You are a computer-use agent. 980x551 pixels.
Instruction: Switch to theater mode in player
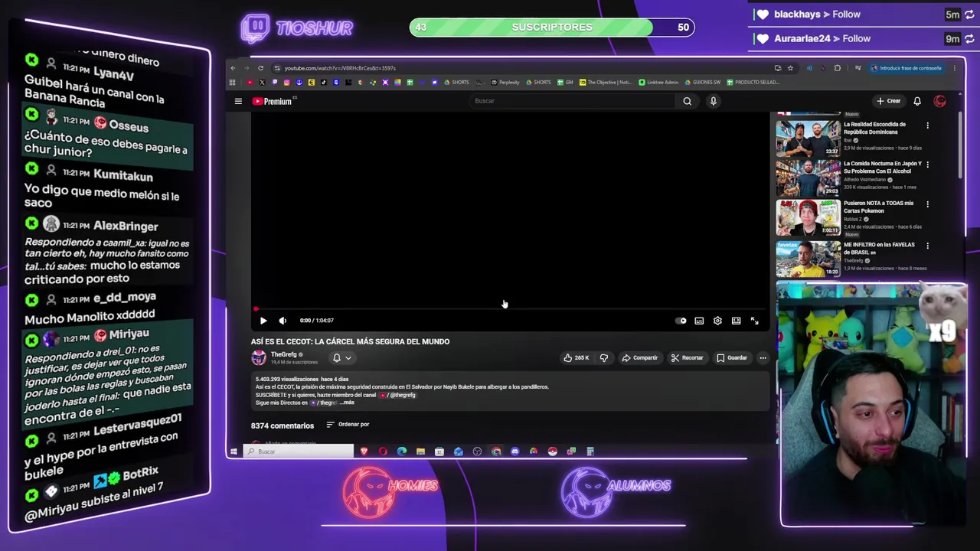736,321
